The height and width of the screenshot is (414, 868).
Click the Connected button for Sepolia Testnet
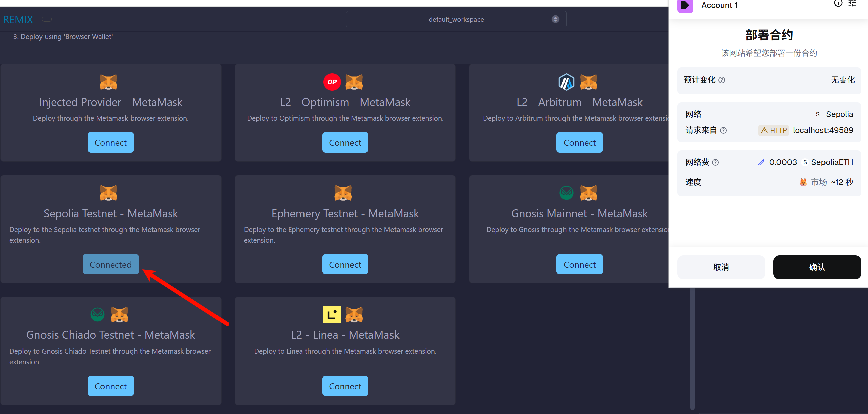point(110,265)
